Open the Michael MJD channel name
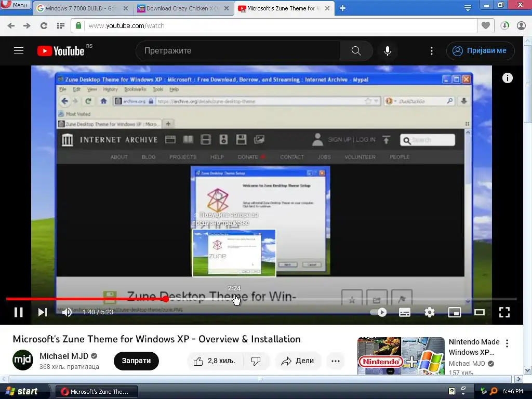532x399 pixels. coord(64,356)
